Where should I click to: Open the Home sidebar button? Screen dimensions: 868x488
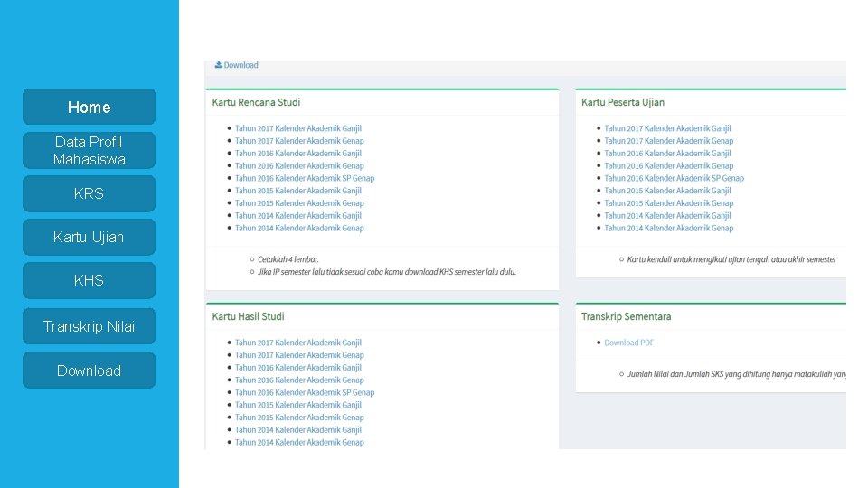(89, 107)
